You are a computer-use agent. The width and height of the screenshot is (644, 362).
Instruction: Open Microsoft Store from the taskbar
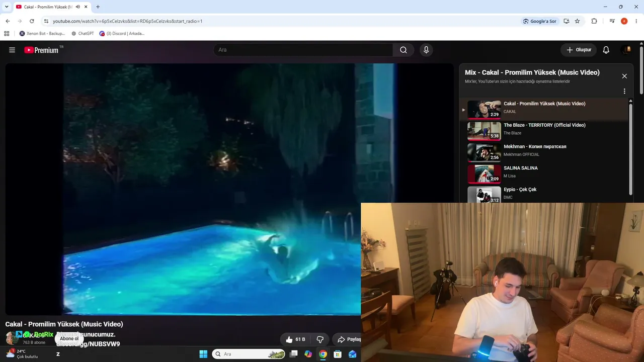[x=338, y=354]
